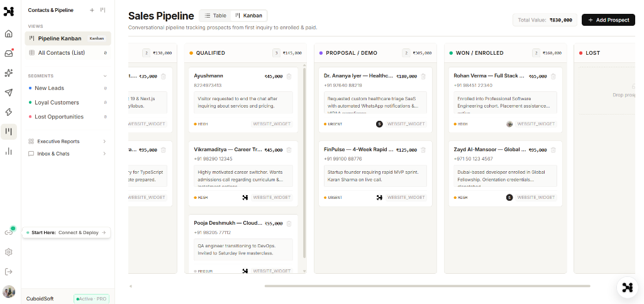The height and width of the screenshot is (304, 644).
Task: Click the trash icon on the Vikramaditya card
Action: pos(289,150)
